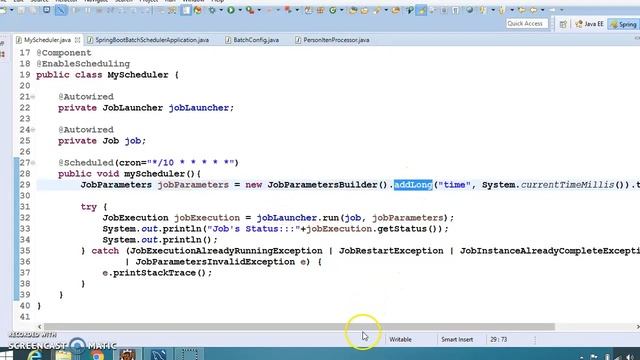Open MySQL Workbench from the taskbar
This screenshot has width=640, height=360.
(x=158, y=354)
